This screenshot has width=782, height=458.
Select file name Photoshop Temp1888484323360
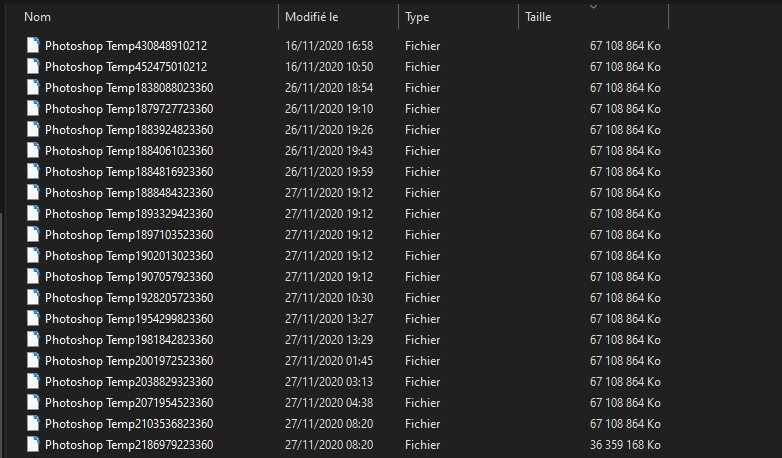(x=129, y=193)
